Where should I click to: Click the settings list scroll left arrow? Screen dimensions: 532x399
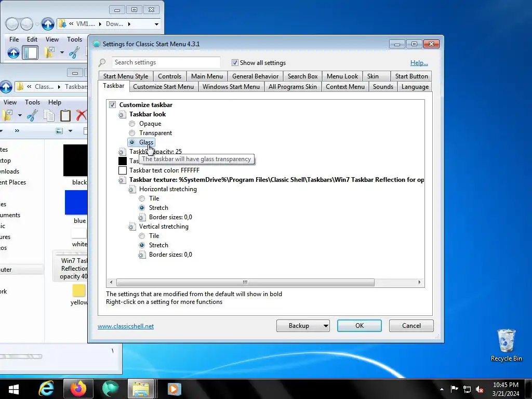point(111,282)
